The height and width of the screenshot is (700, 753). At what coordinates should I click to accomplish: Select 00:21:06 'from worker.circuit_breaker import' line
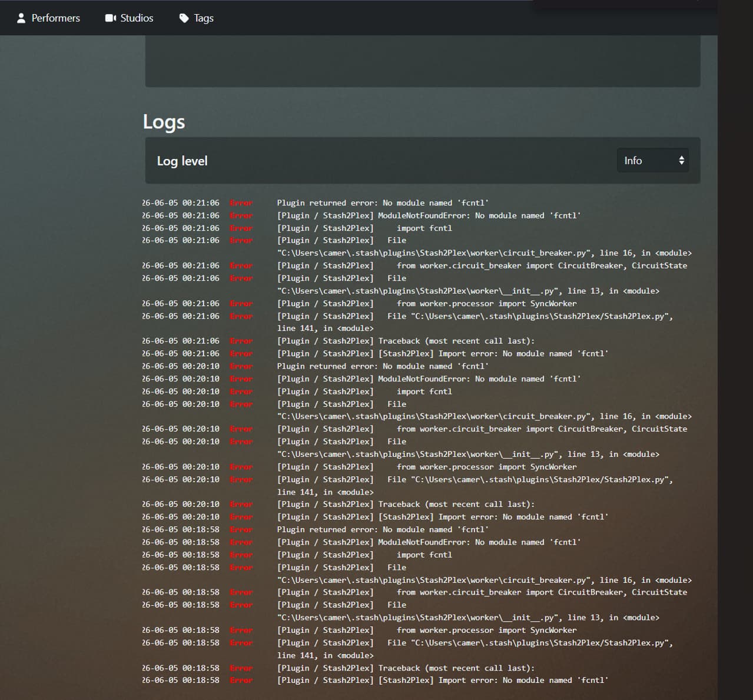point(482,266)
